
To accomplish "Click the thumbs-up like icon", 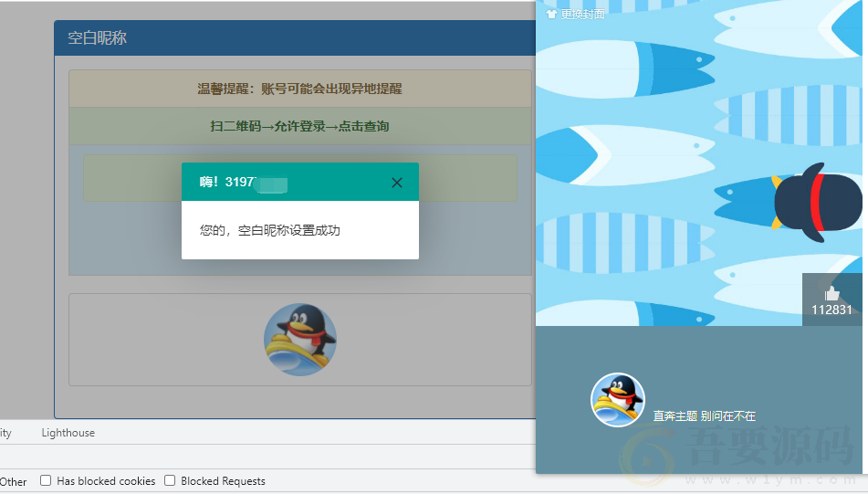I will click(x=831, y=293).
